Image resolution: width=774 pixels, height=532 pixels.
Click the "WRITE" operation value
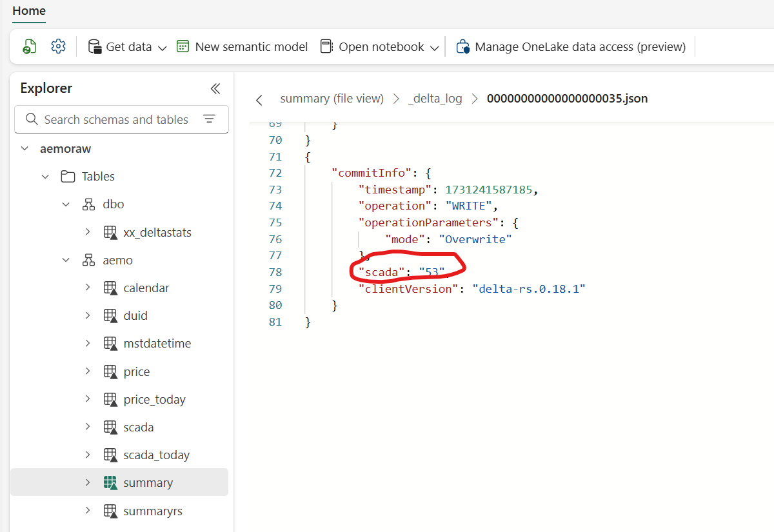(469, 206)
